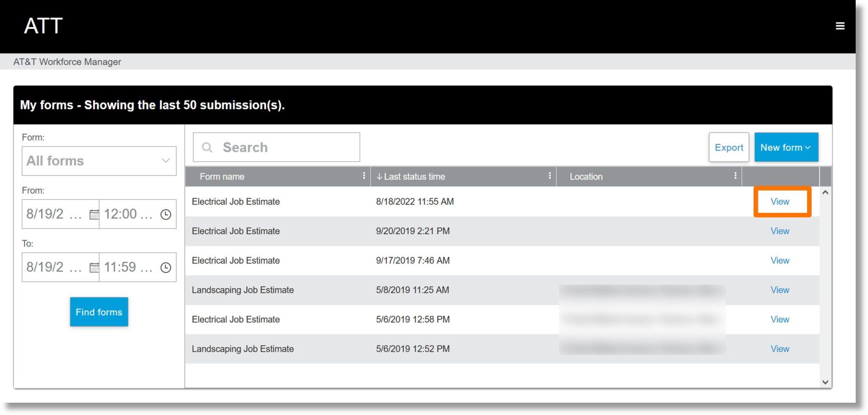This screenshot has height=415, width=868.
Task: Toggle sort order on Last status time column
Action: (379, 176)
